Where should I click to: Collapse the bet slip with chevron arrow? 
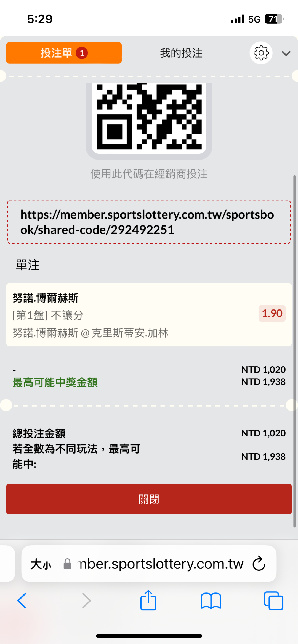pyautogui.click(x=286, y=53)
